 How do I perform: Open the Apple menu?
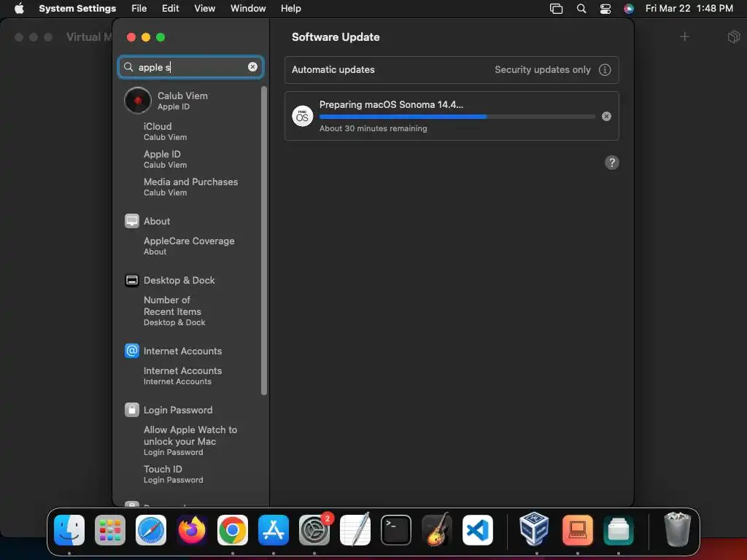[x=19, y=9]
